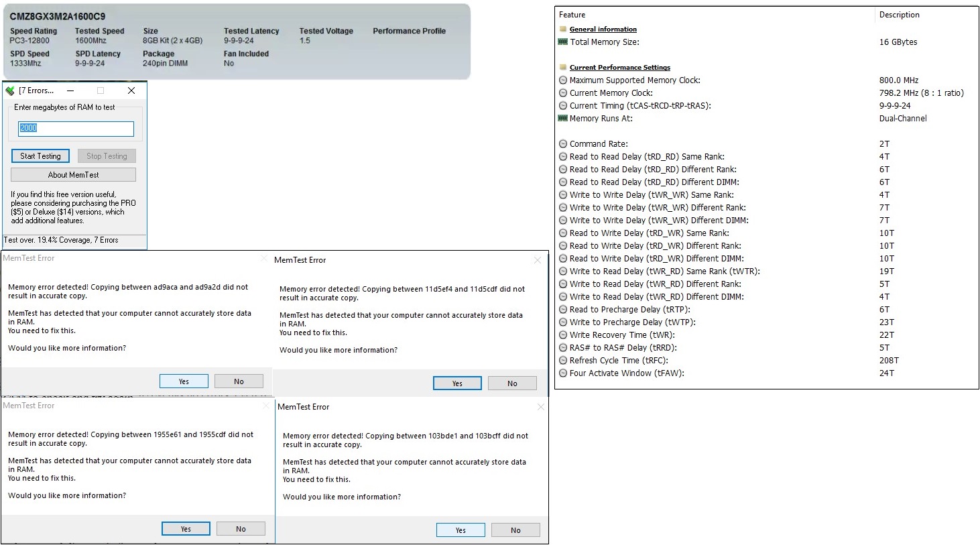Click icon beside Current Memory Clock row

pyautogui.click(x=563, y=93)
